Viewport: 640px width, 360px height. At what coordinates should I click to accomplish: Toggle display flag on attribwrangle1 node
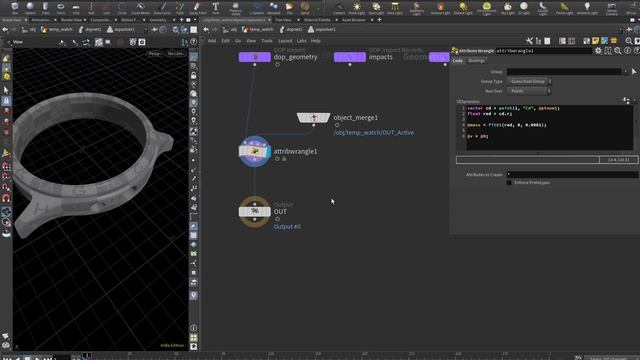(x=268, y=152)
